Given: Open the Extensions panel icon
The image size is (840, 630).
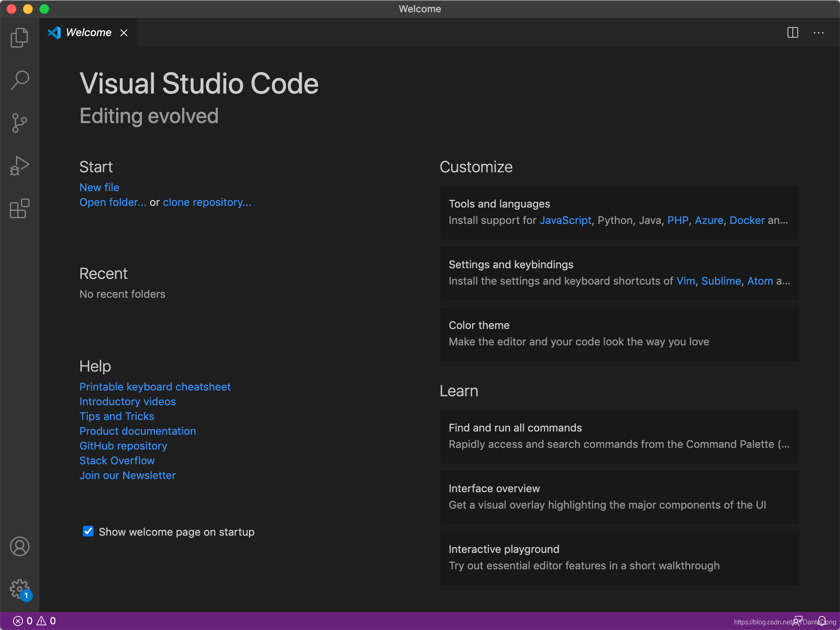Looking at the screenshot, I should point(20,208).
